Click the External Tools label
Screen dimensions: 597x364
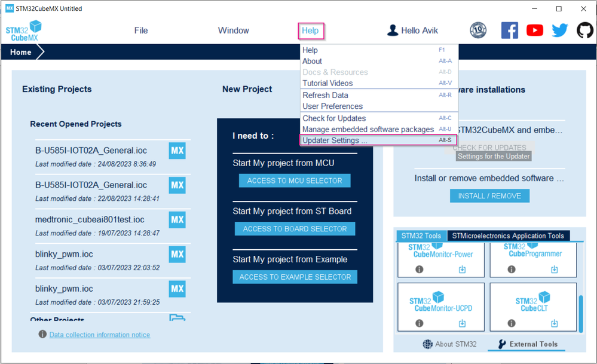point(534,344)
